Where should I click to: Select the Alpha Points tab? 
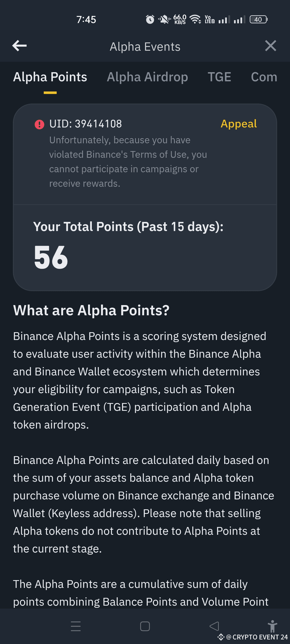[50, 77]
